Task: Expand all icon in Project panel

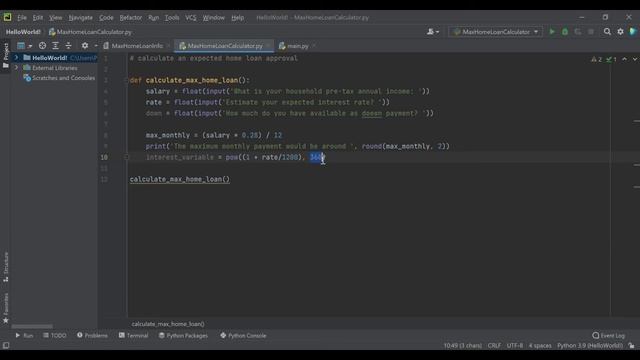Action: [x=56, y=46]
